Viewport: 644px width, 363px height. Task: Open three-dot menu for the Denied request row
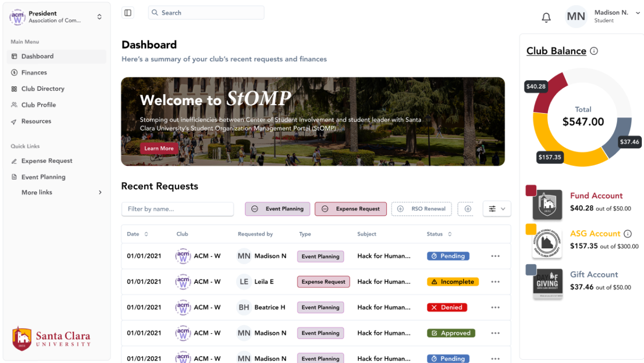click(495, 308)
